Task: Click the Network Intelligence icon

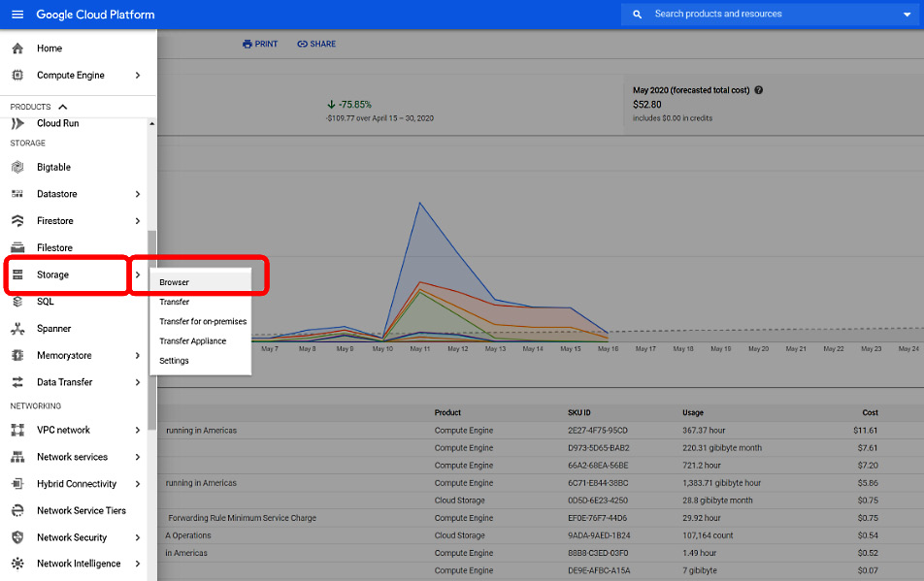Action: 17,564
